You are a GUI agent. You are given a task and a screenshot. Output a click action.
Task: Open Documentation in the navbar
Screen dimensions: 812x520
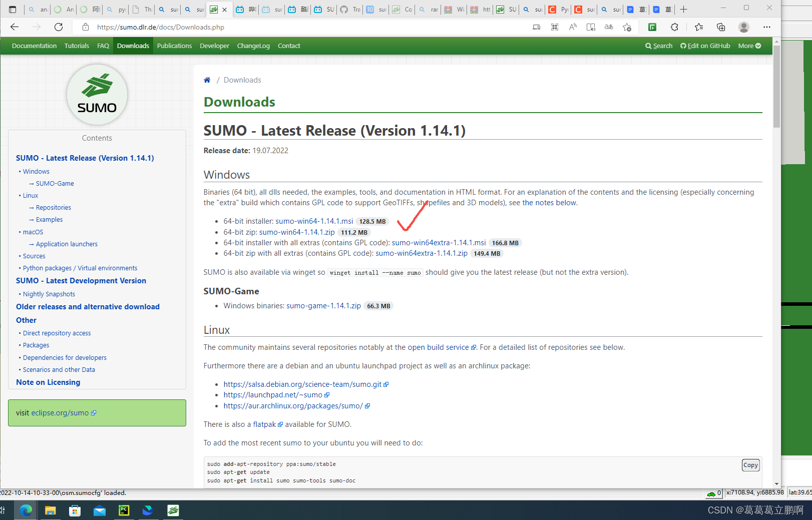(x=34, y=46)
